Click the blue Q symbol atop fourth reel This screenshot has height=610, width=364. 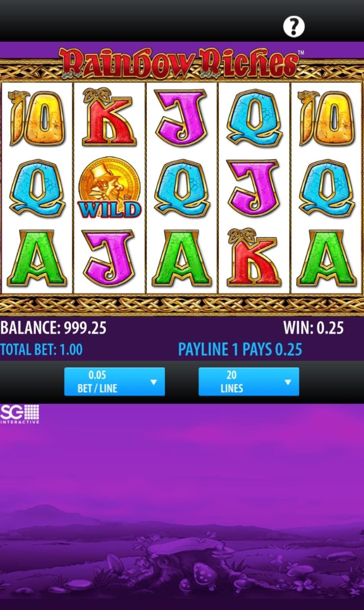pos(254,118)
